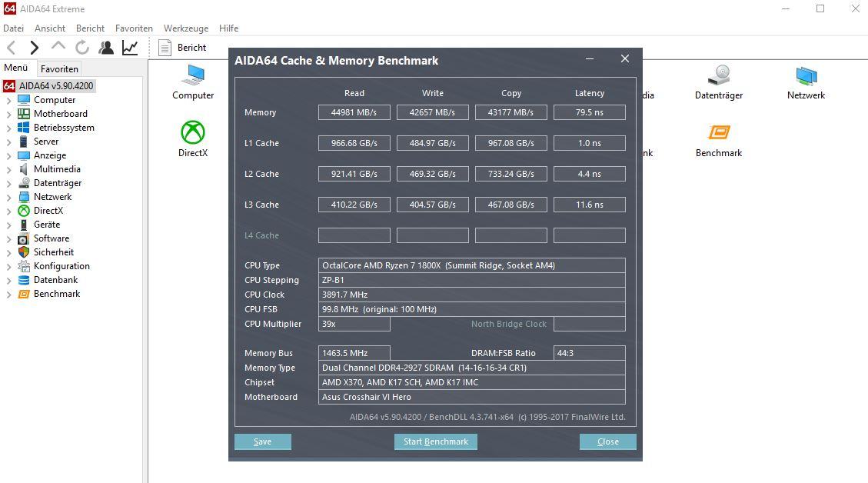This screenshot has height=483, width=868.
Task: Click the L3 Cache Latency 11.6 ns value
Action: pos(590,205)
